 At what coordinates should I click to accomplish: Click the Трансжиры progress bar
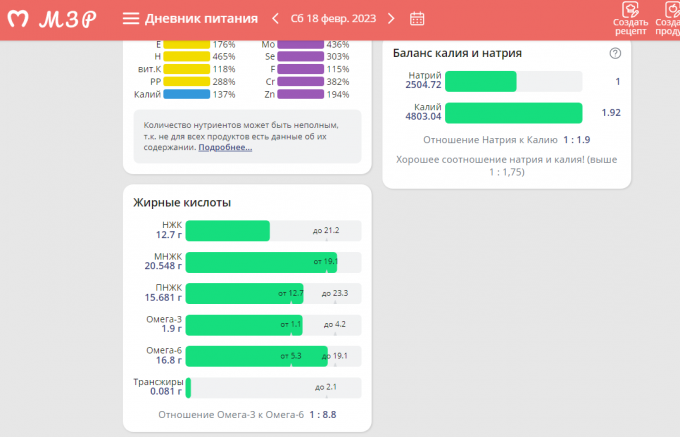[x=188, y=387]
